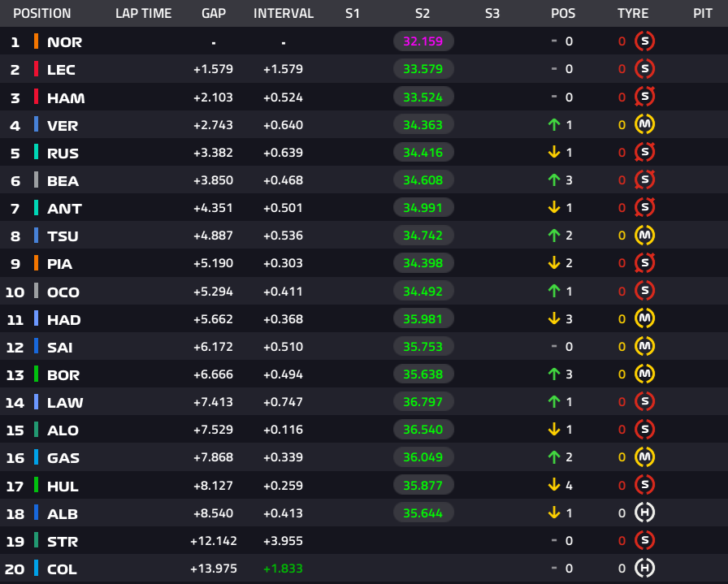Image resolution: width=728 pixels, height=584 pixels.
Task: Click Hamilton red team color bar
Action: (36, 97)
